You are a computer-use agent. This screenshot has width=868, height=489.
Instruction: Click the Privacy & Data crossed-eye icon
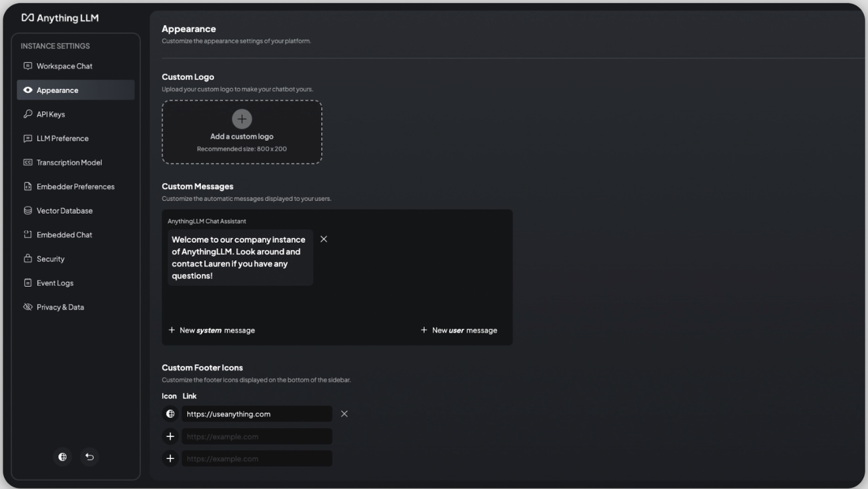tap(28, 307)
